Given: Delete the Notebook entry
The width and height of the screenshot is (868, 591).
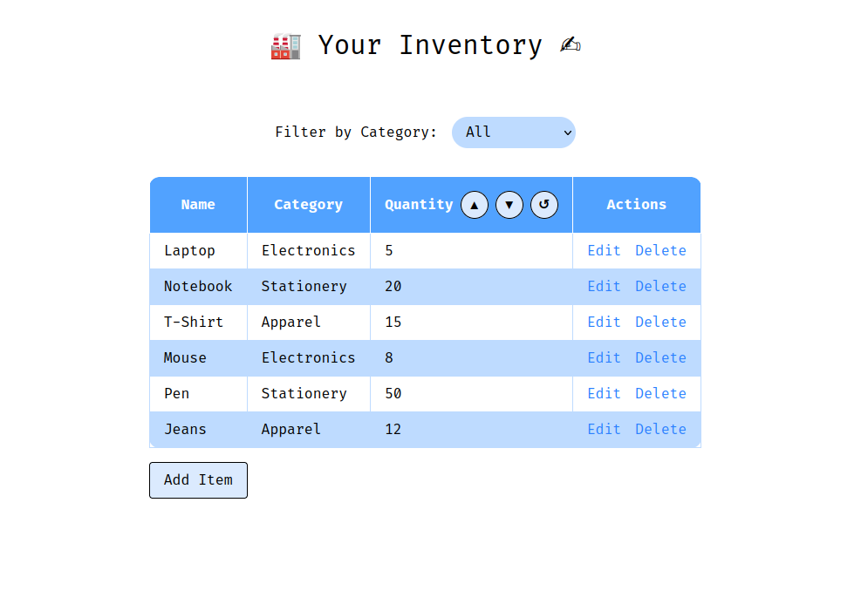Looking at the screenshot, I should pyautogui.click(x=660, y=286).
